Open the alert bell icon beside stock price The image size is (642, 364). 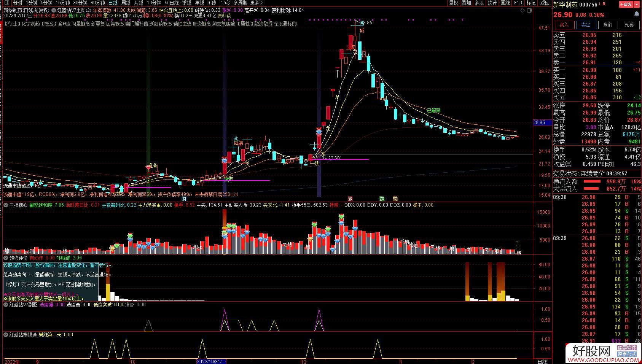pos(636,14)
